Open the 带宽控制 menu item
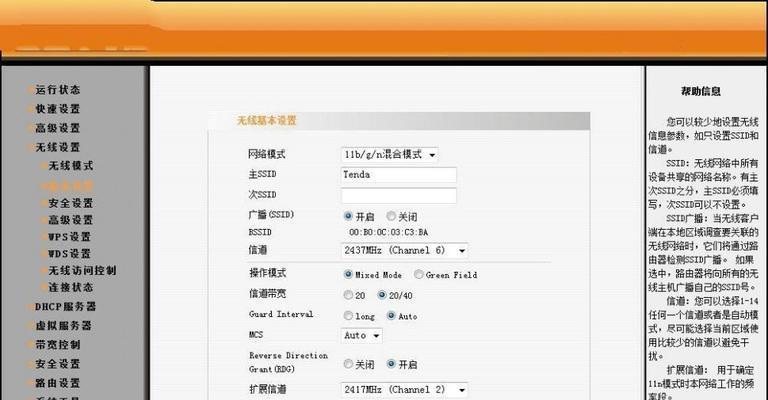Viewport: 768px width, 400px height. tap(57, 345)
